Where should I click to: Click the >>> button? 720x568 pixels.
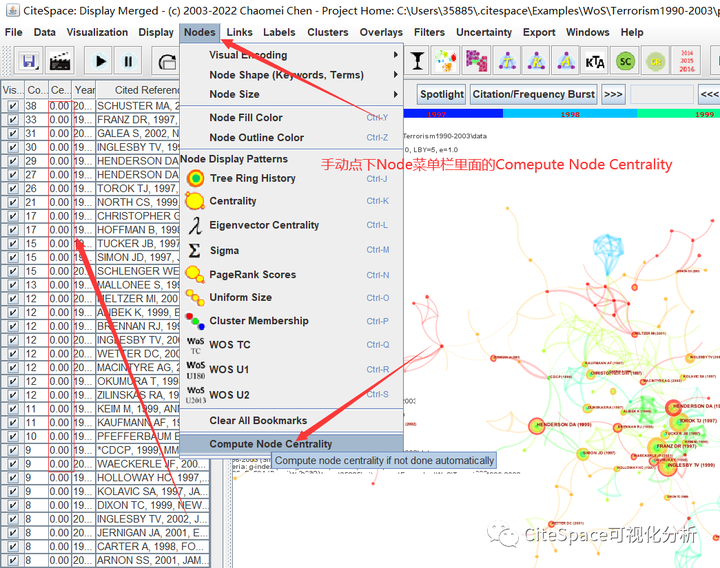click(x=613, y=94)
